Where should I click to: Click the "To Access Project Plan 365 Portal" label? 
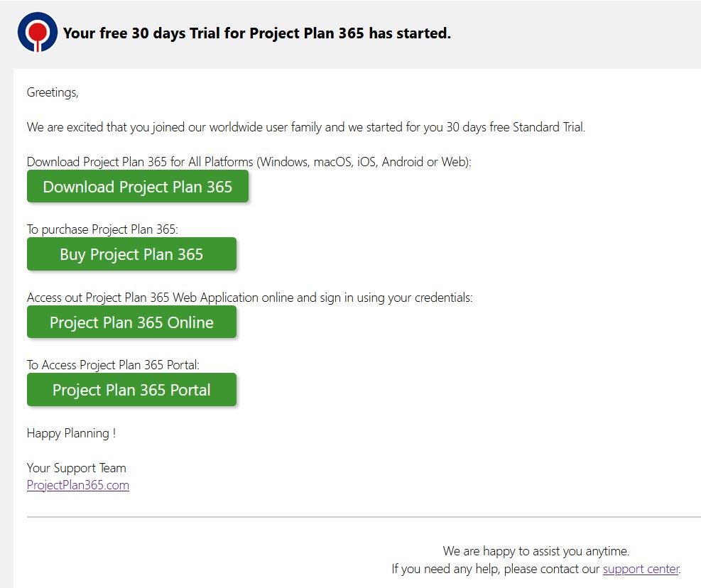[x=113, y=365]
